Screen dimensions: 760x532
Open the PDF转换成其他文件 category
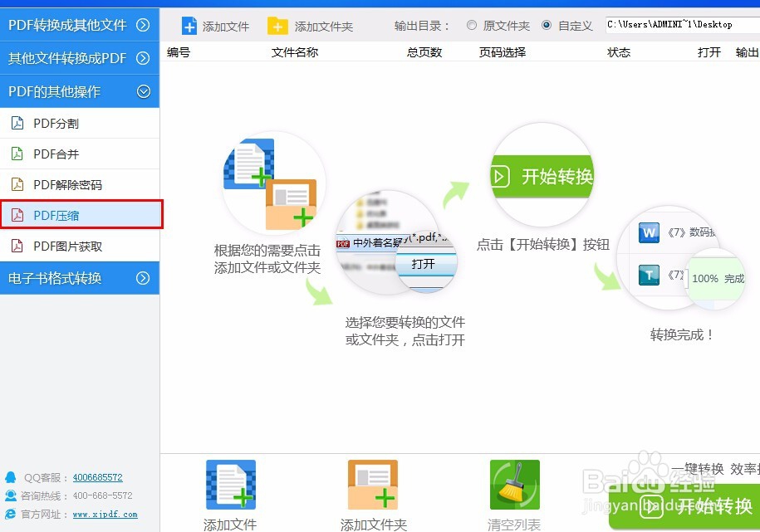pyautogui.click(x=80, y=25)
